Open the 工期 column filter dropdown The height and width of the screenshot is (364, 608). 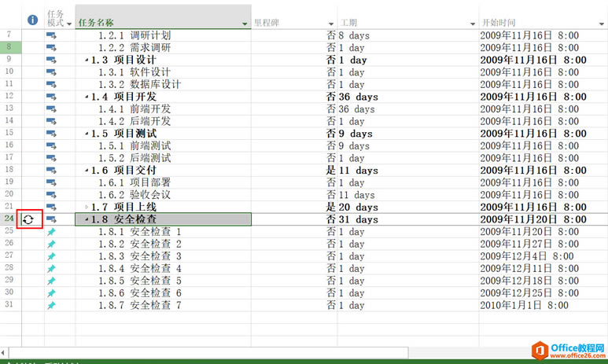pyautogui.click(x=472, y=24)
